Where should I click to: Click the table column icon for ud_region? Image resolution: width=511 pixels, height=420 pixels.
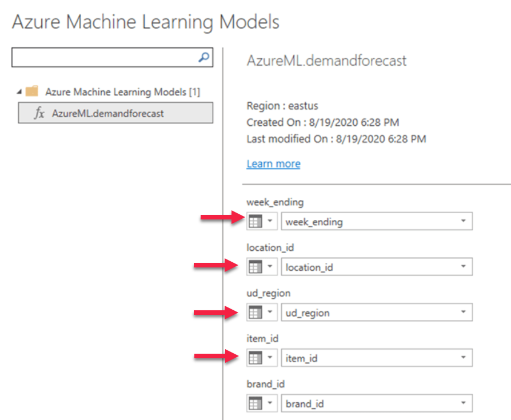pyautogui.click(x=255, y=312)
